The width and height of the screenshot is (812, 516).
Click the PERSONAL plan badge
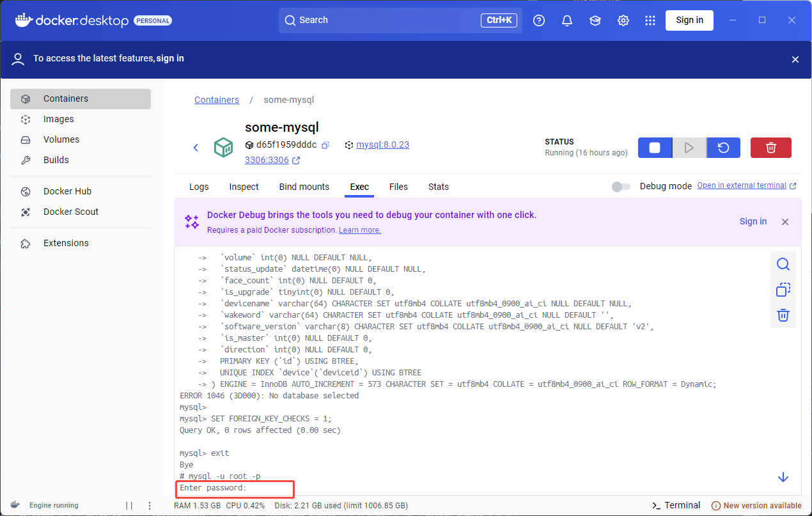pos(153,20)
